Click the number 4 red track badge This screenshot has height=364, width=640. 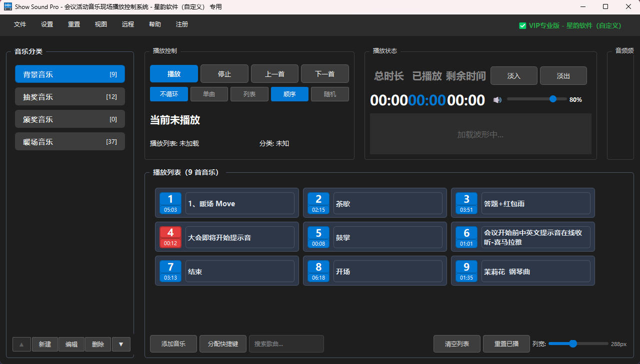pos(170,237)
